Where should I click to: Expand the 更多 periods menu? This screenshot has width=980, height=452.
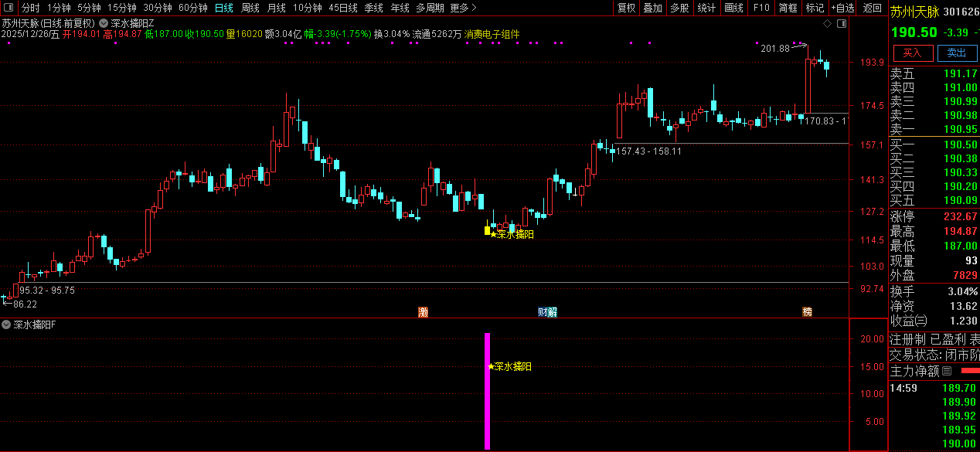coord(463,8)
